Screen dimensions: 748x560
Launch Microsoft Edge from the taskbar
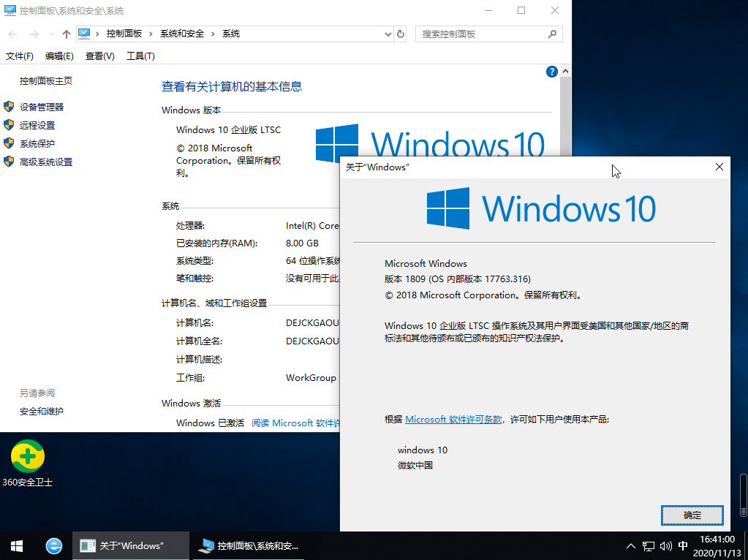click(x=53, y=545)
